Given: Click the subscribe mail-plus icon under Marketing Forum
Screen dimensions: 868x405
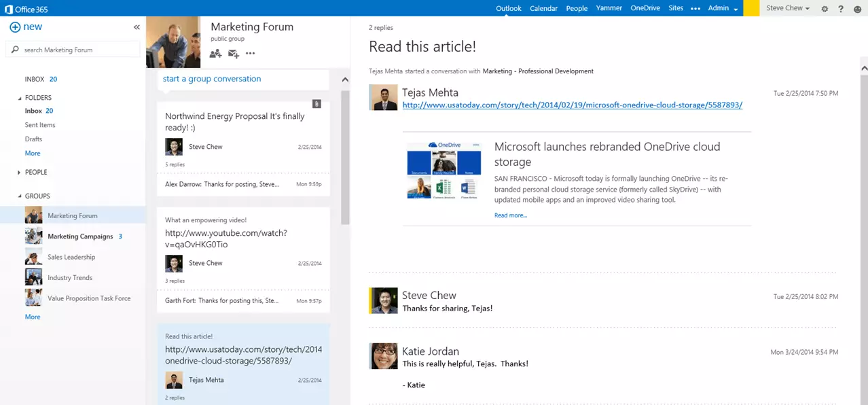Looking at the screenshot, I should click(x=234, y=54).
